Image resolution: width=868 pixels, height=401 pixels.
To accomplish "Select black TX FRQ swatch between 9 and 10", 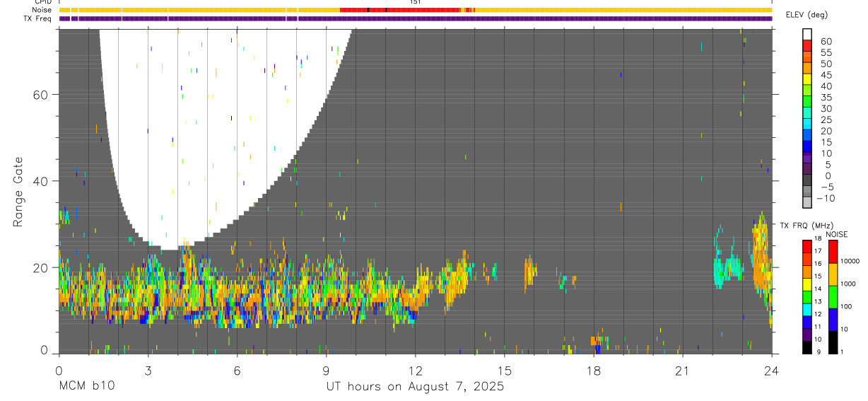I will point(807,347).
